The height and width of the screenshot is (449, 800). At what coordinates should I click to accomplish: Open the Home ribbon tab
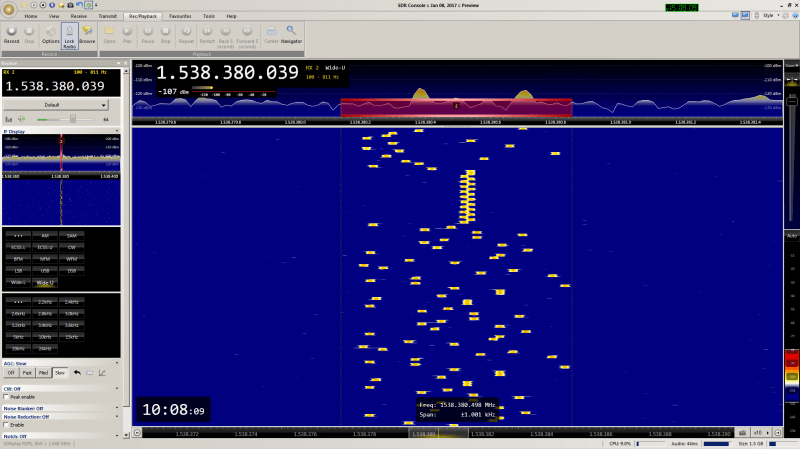31,16
